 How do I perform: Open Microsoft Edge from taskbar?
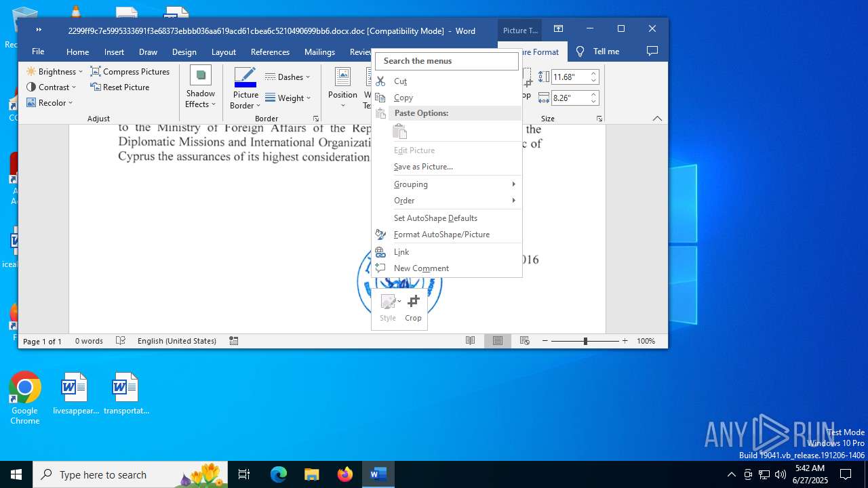tap(279, 474)
